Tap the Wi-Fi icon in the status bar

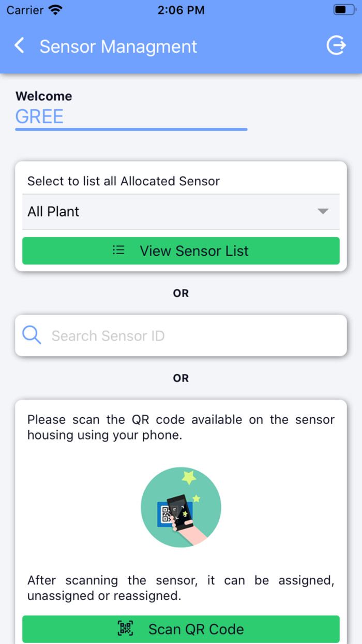coord(54,10)
